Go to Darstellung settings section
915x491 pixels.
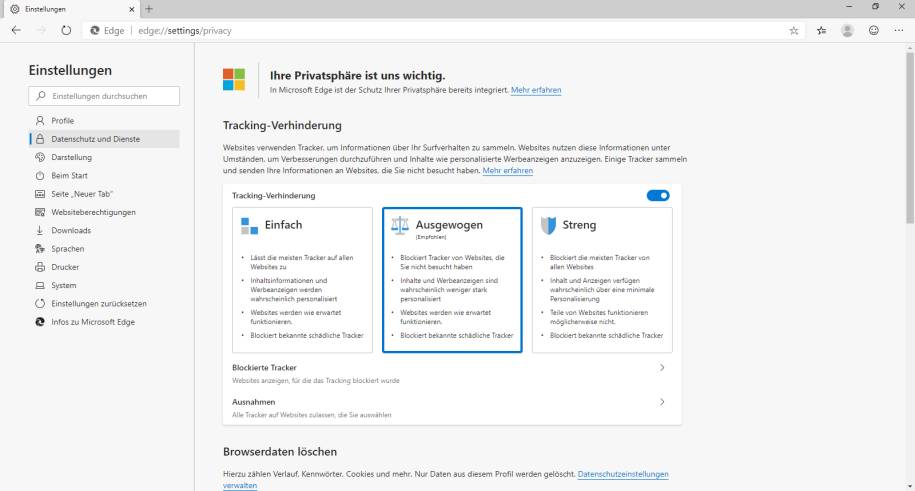pos(72,157)
